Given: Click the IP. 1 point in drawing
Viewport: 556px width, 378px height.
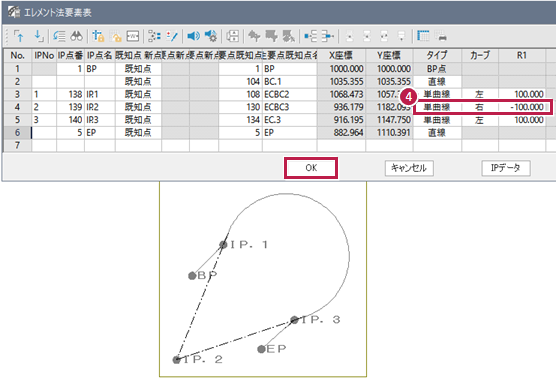Looking at the screenshot, I should pos(223,244).
